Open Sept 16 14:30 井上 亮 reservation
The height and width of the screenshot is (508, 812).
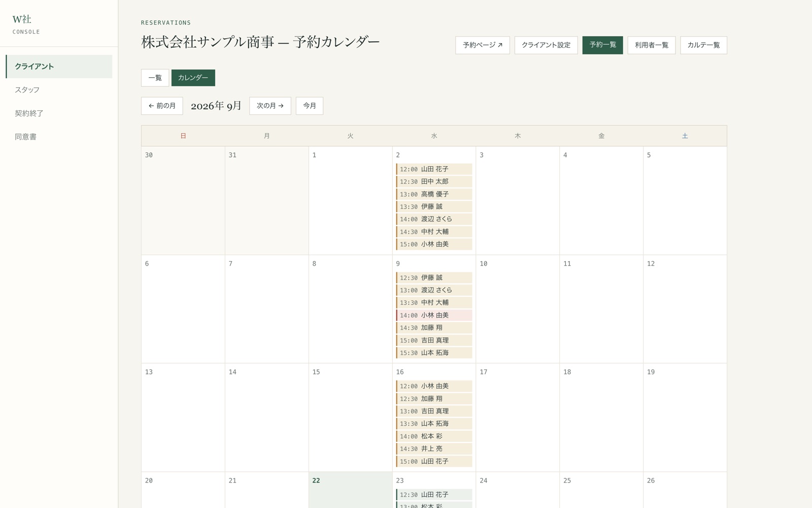pyautogui.click(x=434, y=449)
